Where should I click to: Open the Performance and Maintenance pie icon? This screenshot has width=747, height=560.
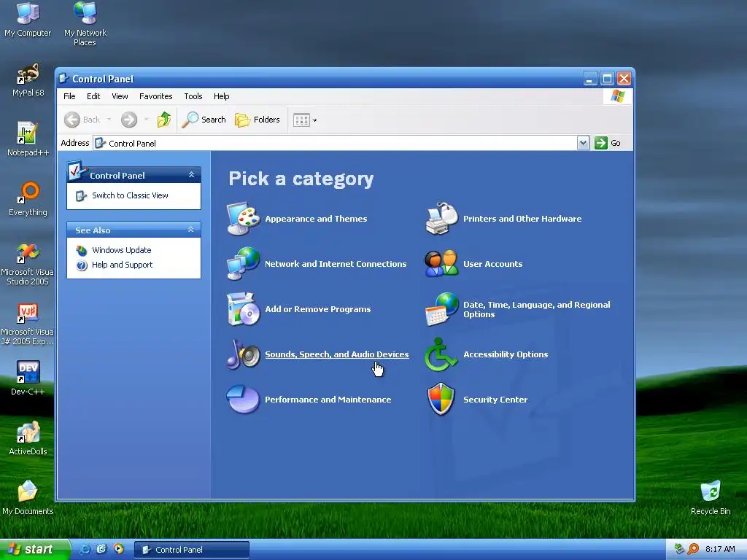pos(244,399)
